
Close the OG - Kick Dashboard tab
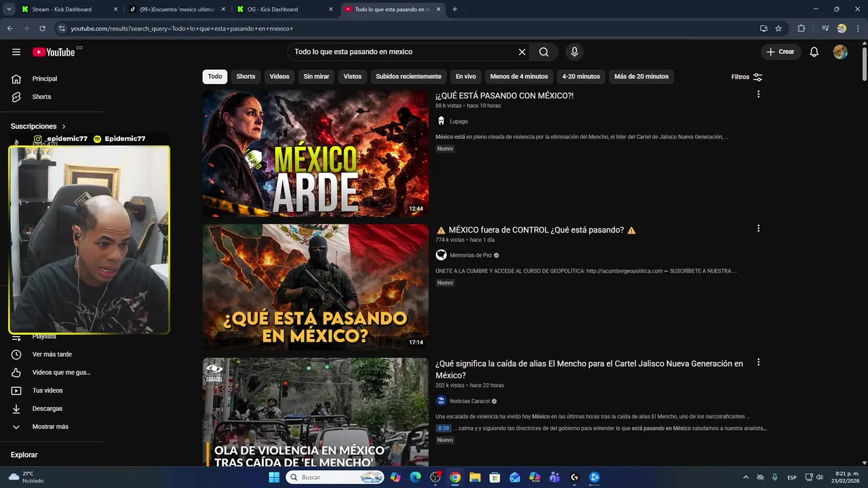pos(331,9)
